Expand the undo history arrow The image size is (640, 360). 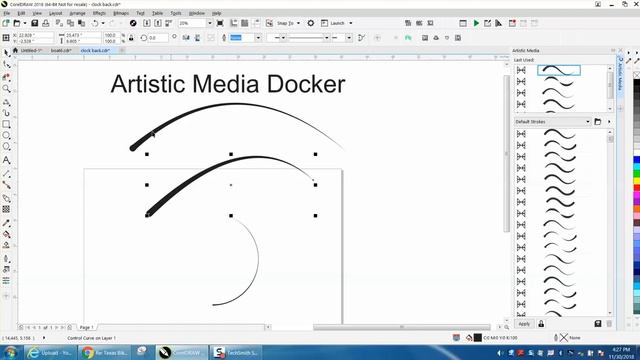[103, 23]
